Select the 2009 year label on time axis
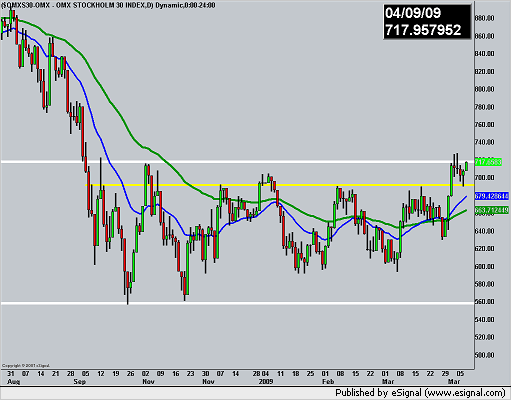This screenshot has width=511, height=400. 266,382
